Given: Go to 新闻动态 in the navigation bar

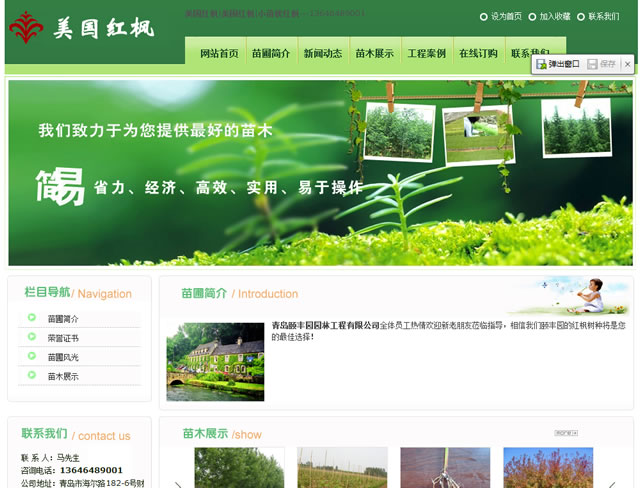Looking at the screenshot, I should pos(323,54).
